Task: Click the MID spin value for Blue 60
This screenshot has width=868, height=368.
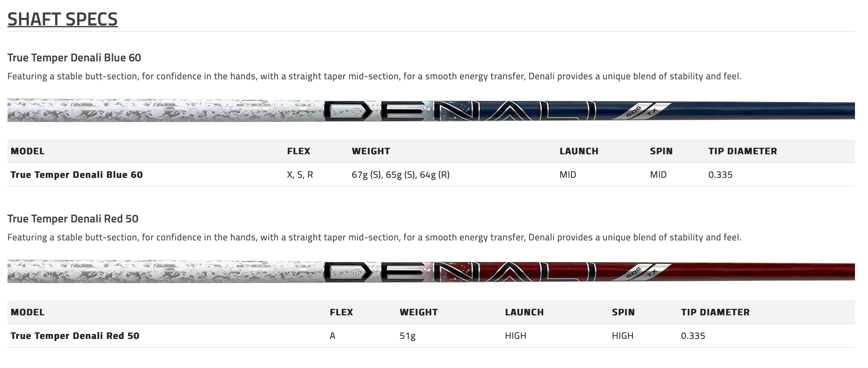Action: 658,175
